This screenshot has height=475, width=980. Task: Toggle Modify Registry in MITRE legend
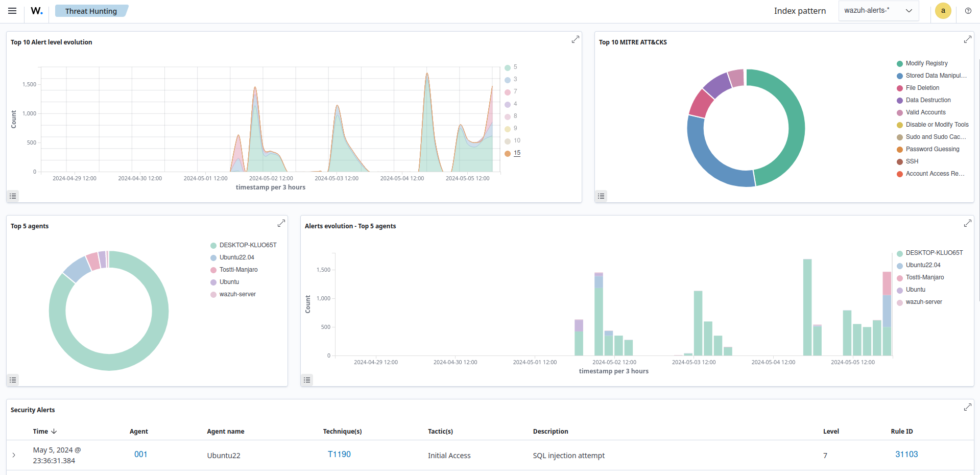pyautogui.click(x=926, y=63)
